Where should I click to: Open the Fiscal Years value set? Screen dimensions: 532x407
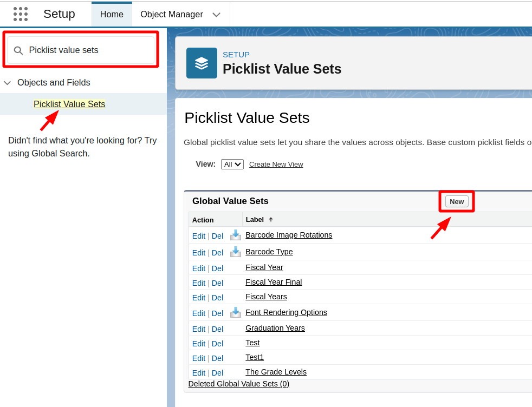(x=266, y=297)
